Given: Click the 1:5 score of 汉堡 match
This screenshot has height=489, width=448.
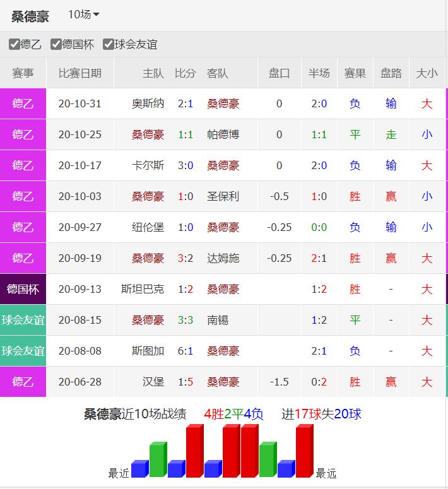Looking at the screenshot, I should (186, 382).
